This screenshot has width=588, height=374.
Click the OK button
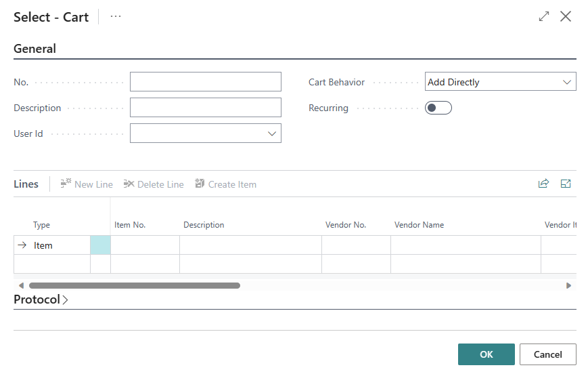tap(486, 354)
